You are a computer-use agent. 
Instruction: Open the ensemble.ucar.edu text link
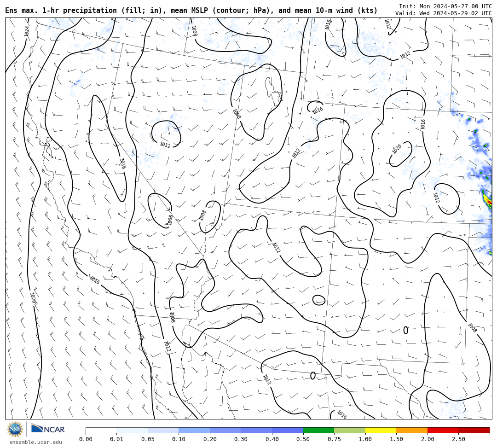(36, 442)
